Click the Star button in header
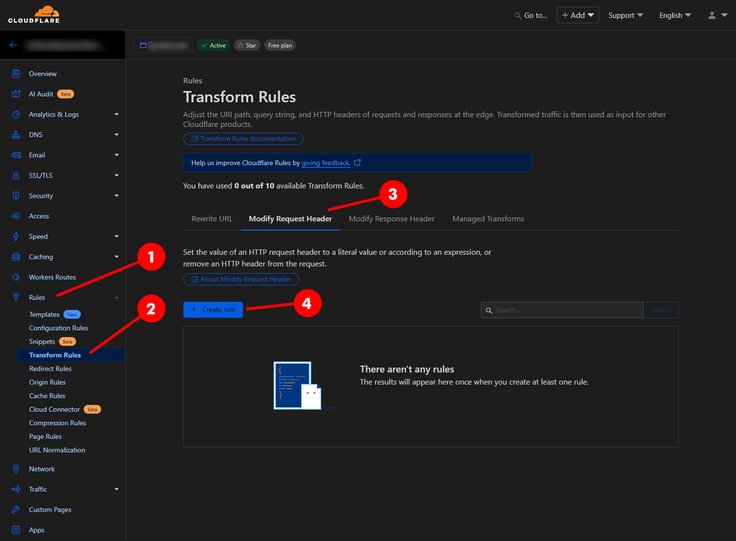736x541 pixels. pos(247,46)
